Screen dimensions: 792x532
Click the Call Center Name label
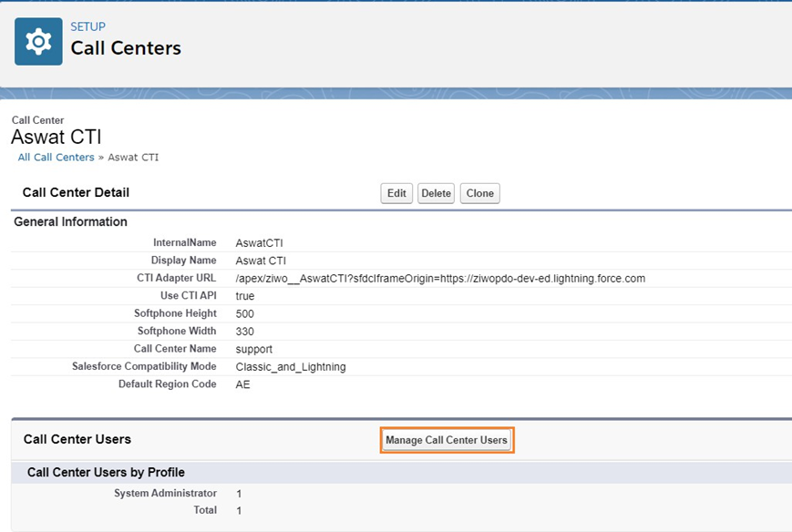click(x=175, y=349)
